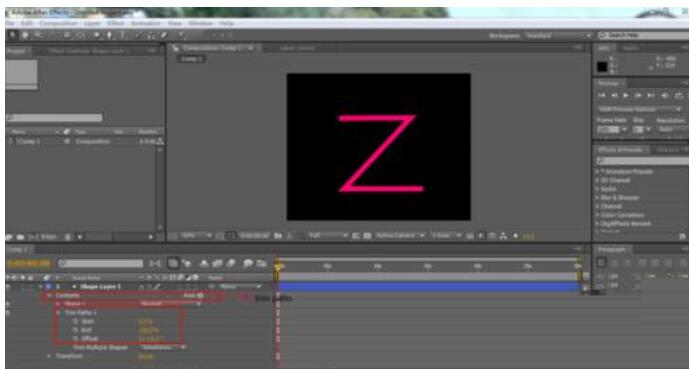
Task: Open the Layer menu
Action: (x=91, y=23)
